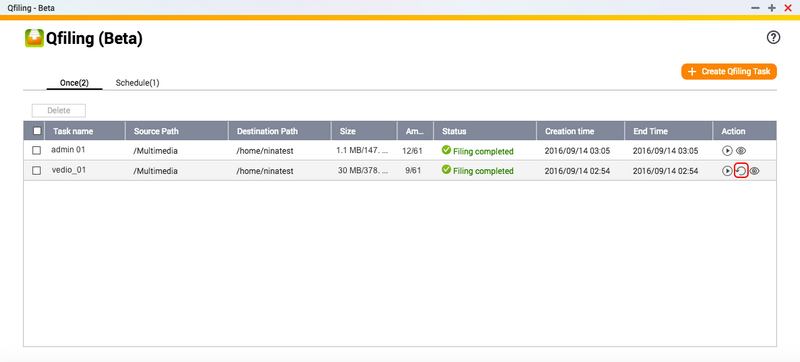Image resolution: width=800 pixels, height=362 pixels.
Task: Click the Create Qfiling Task button
Action: click(x=729, y=71)
